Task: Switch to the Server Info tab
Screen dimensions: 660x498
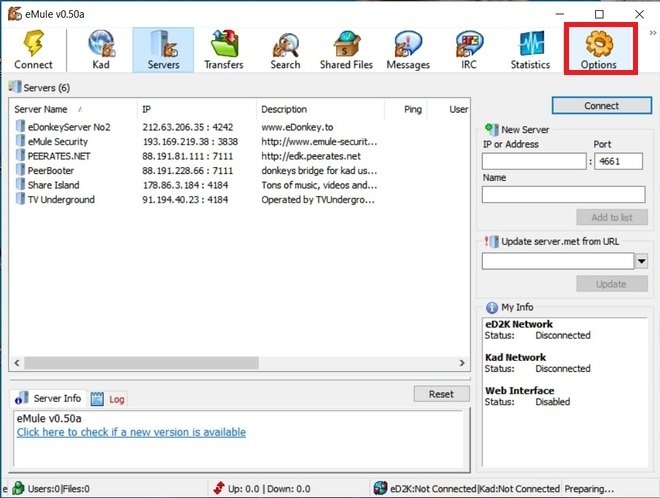Action: pos(48,398)
